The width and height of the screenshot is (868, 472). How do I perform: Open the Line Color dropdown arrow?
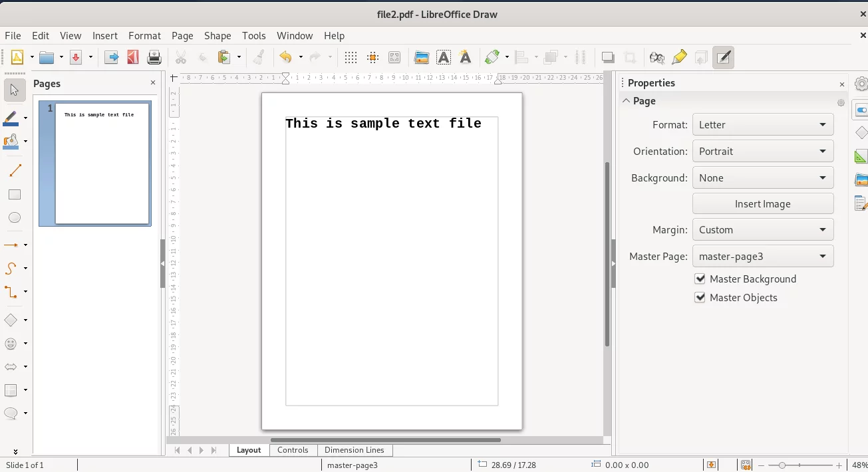25,118
